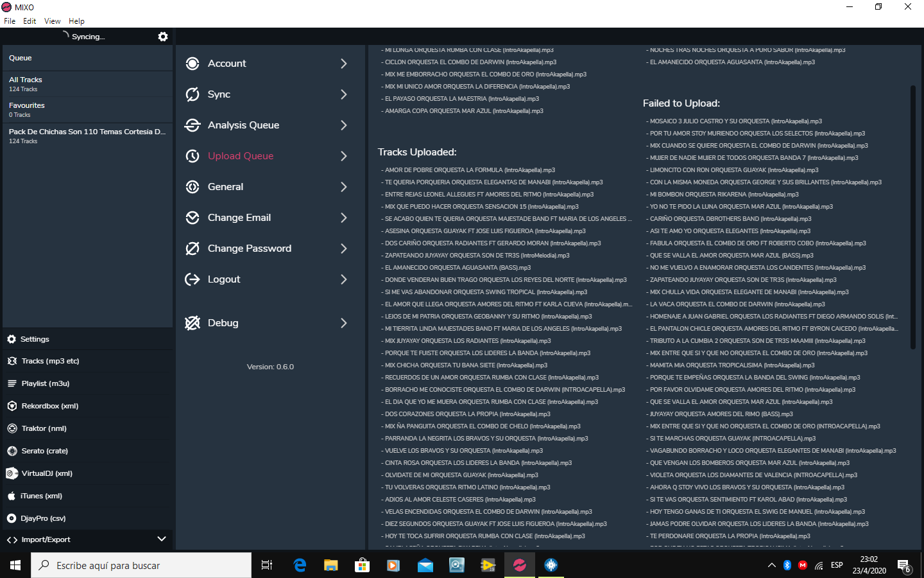924x578 pixels.
Task: Select the Analysis Queue icon
Action: click(x=192, y=125)
